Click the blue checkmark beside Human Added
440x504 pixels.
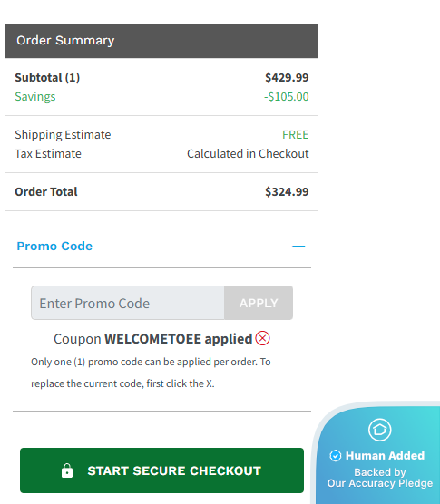pos(336,455)
